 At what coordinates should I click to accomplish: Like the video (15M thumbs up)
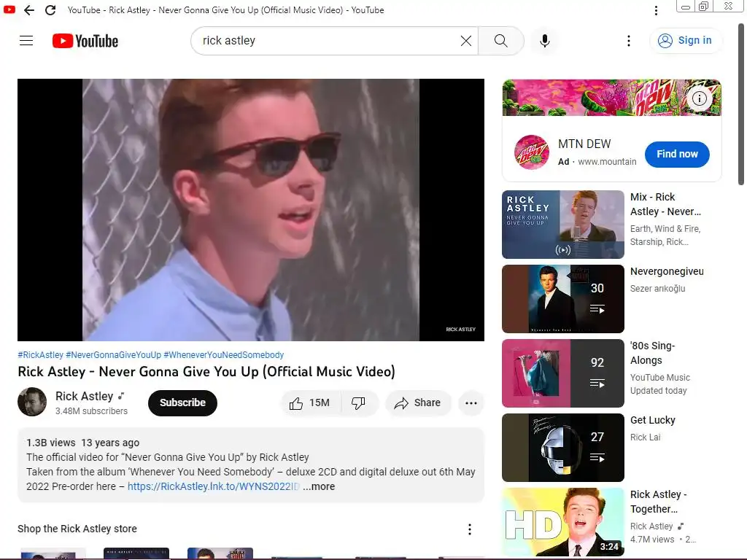tap(311, 402)
